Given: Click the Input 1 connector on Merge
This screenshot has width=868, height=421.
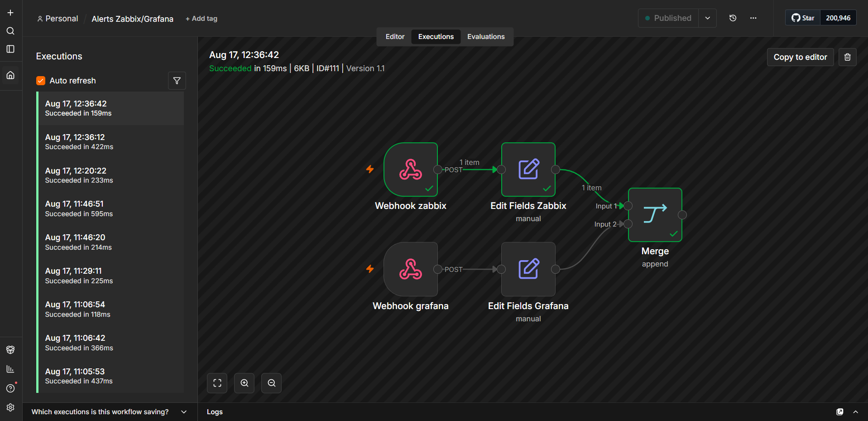Looking at the screenshot, I should click(x=628, y=206).
